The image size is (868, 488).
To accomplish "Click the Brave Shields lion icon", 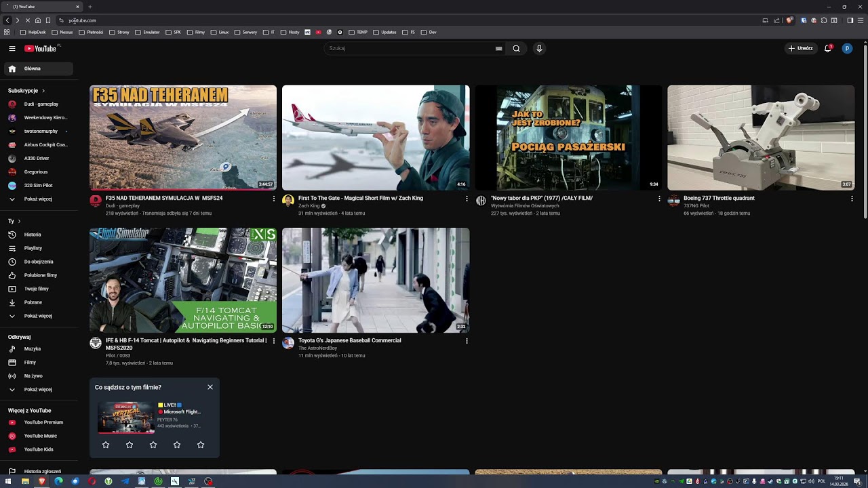I will tap(789, 20).
